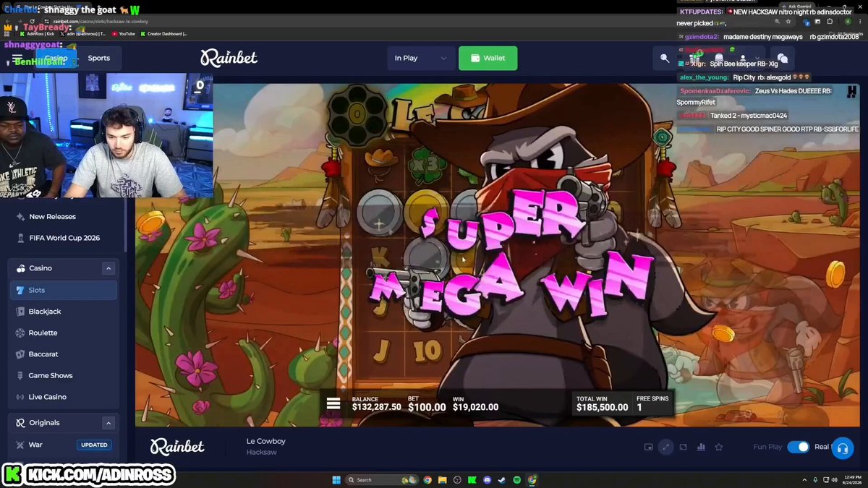Open File Explorer from the taskbar

click(442, 479)
